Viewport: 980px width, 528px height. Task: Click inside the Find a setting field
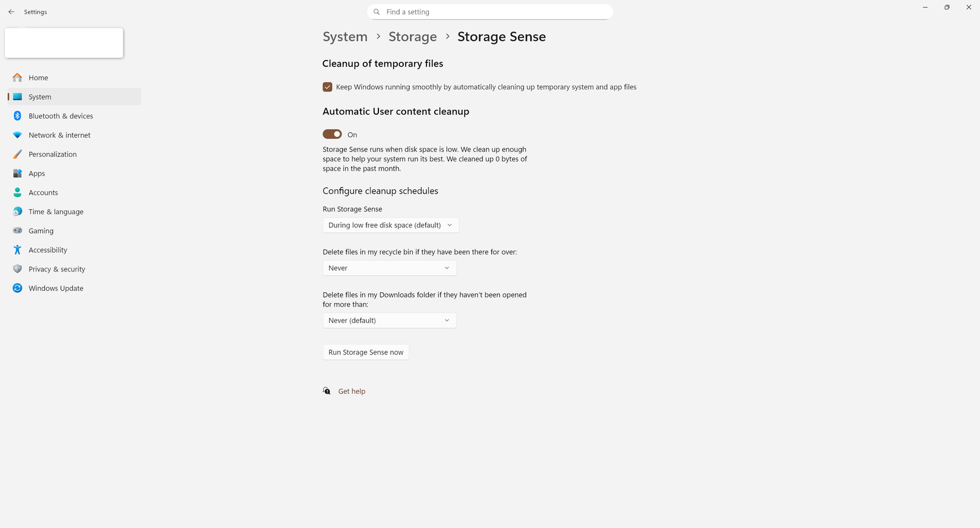pos(490,11)
